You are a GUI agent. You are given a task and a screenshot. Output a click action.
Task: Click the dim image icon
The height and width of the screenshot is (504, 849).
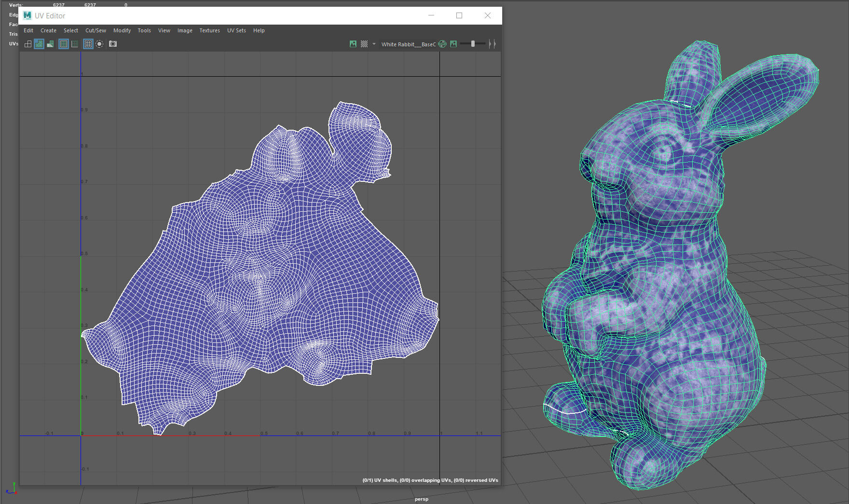tap(453, 44)
